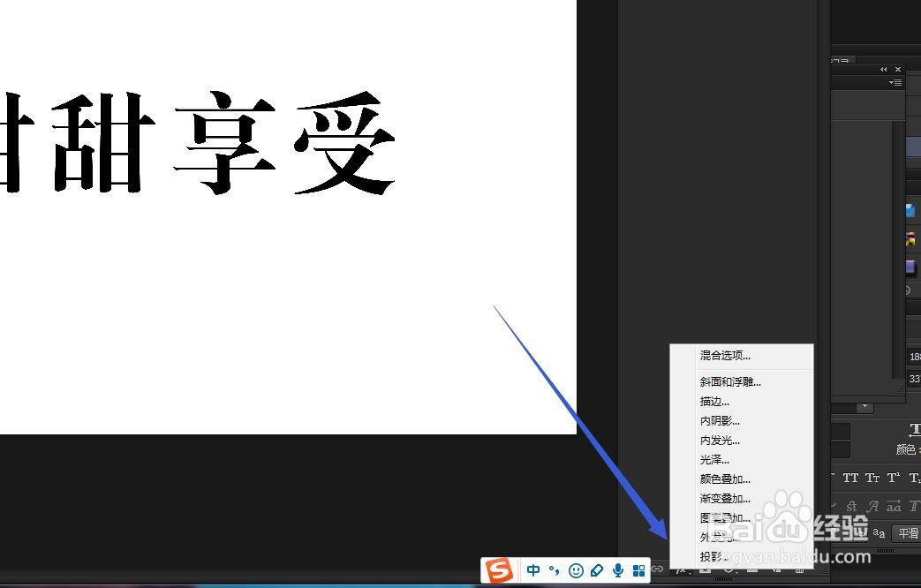The width and height of the screenshot is (921, 588).
Task: Choose 混合选项 from the layer style menu
Action: pos(724,355)
